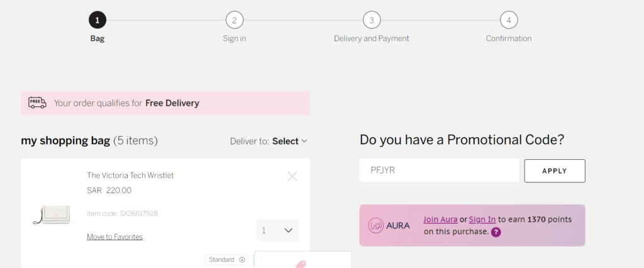This screenshot has height=268, width=644.
Task: Open the quantity dropdown
Action: click(x=277, y=230)
